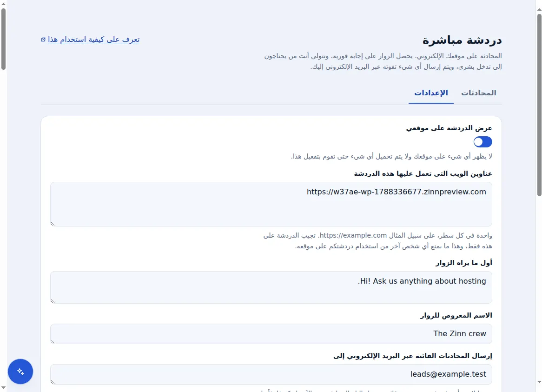Open the external-link icon beside the help link
The height and width of the screenshot is (392, 542).
pyautogui.click(x=43, y=40)
